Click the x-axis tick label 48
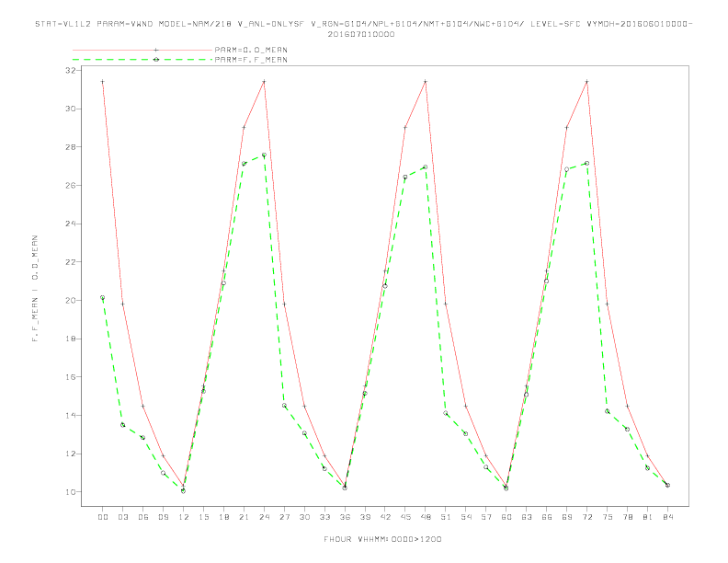 point(426,517)
